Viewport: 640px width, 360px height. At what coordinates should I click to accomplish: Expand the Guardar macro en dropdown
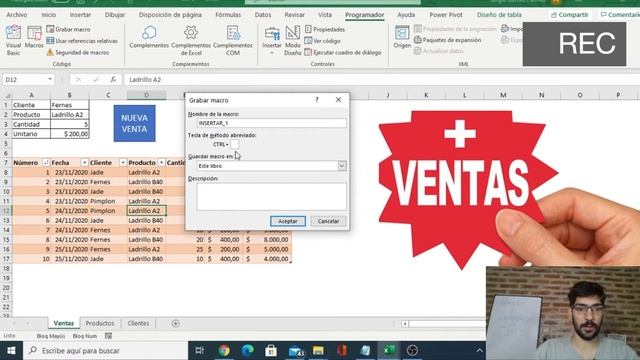342,166
